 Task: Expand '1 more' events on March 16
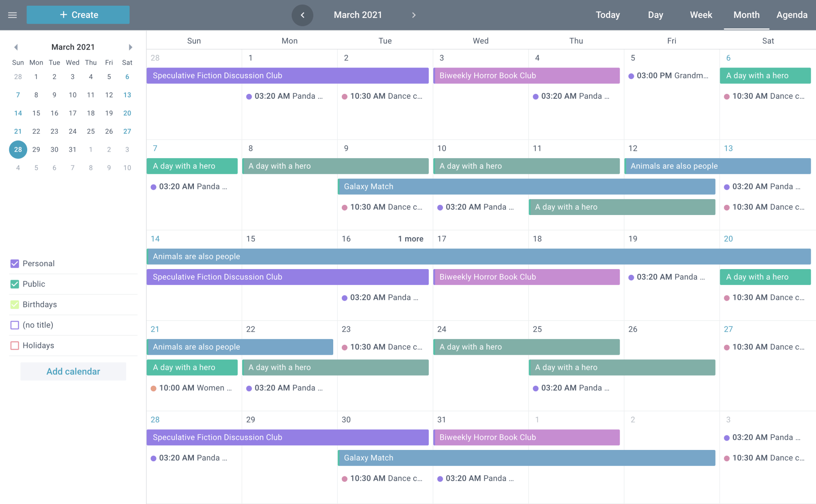[410, 239]
